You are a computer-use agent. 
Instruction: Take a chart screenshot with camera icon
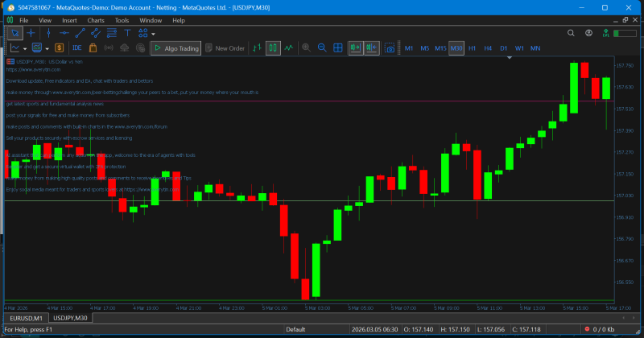point(390,48)
